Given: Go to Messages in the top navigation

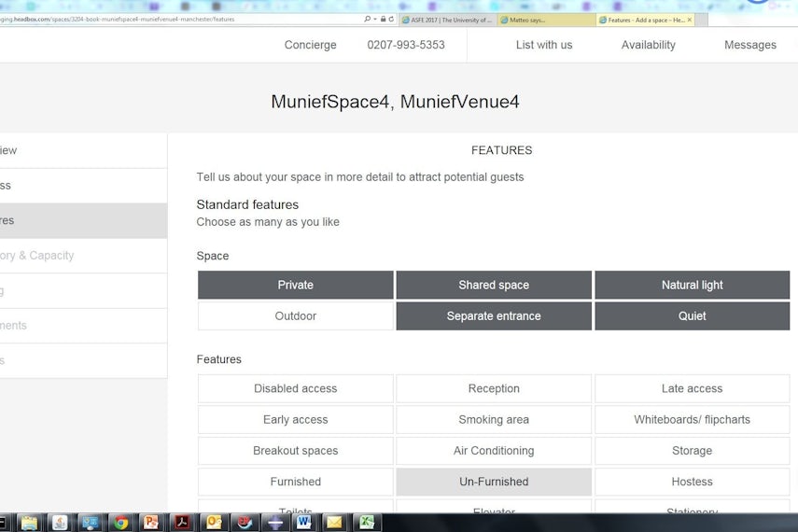Looking at the screenshot, I should click(x=749, y=45).
